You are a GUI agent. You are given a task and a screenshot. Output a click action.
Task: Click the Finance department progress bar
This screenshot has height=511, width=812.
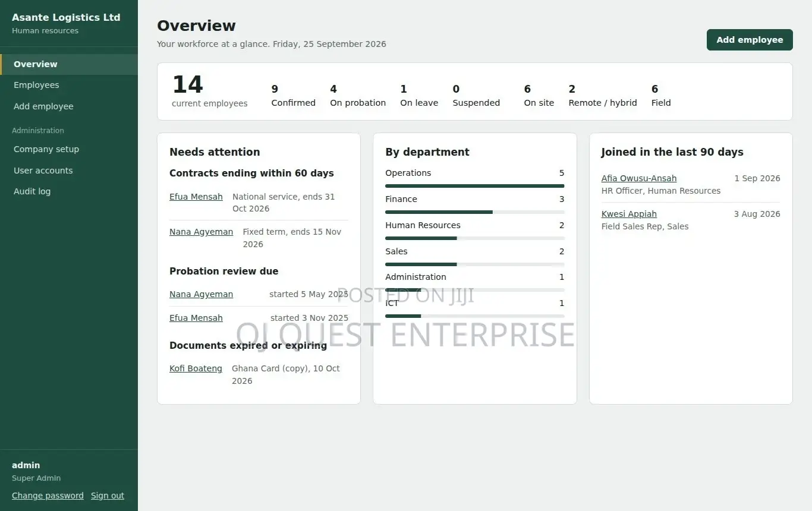click(x=475, y=212)
